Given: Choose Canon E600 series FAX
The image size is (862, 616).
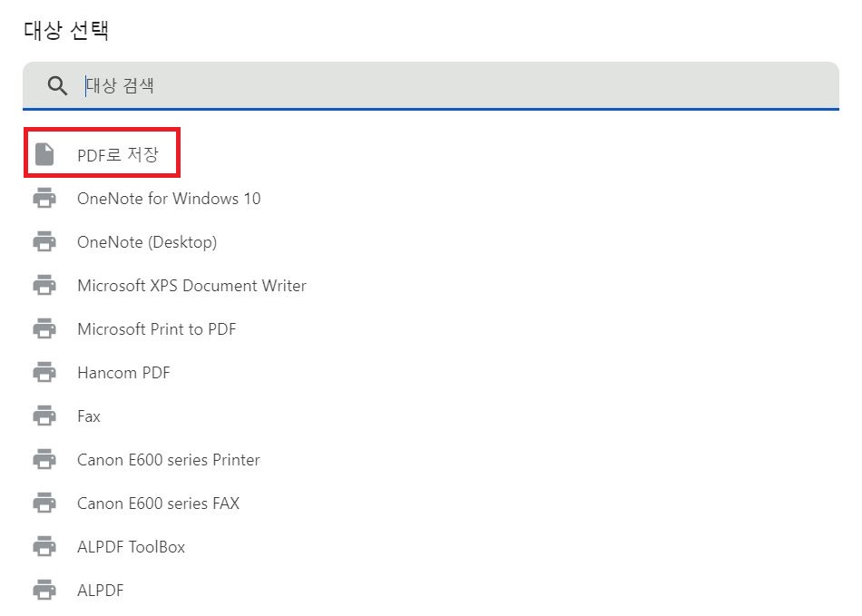Looking at the screenshot, I should pos(158,504).
